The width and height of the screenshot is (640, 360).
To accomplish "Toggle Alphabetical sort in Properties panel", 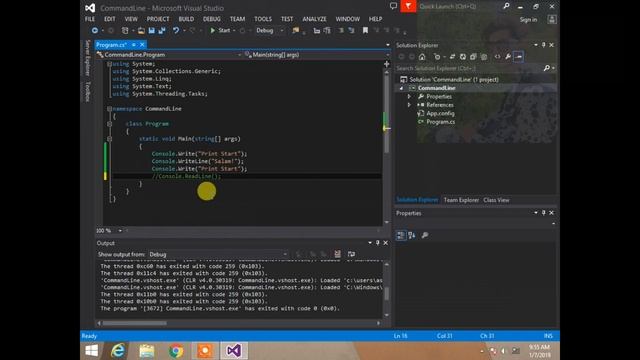I will (411, 235).
